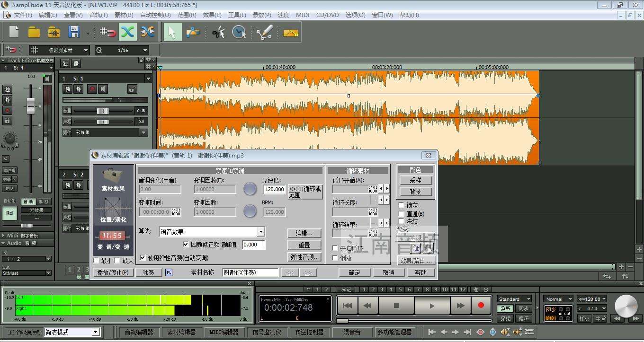
Task: Toggle the padlock on track 1 header
Action: [132, 89]
